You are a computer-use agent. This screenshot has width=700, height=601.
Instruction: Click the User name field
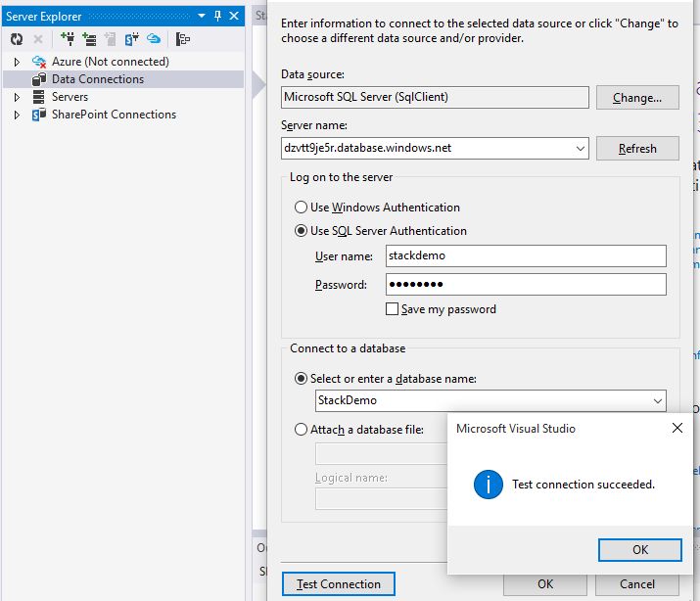click(x=526, y=255)
